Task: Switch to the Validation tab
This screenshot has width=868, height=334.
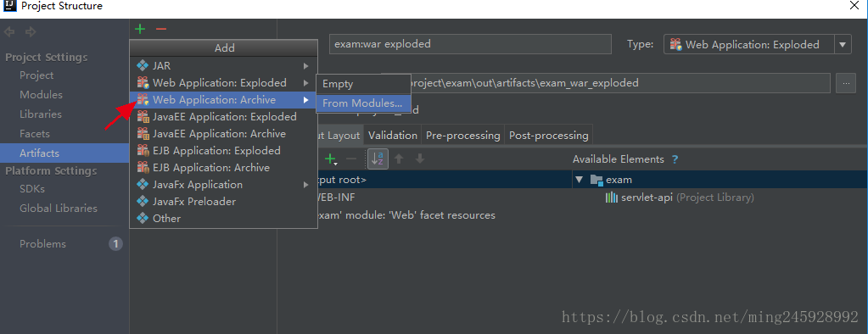Action: click(393, 136)
